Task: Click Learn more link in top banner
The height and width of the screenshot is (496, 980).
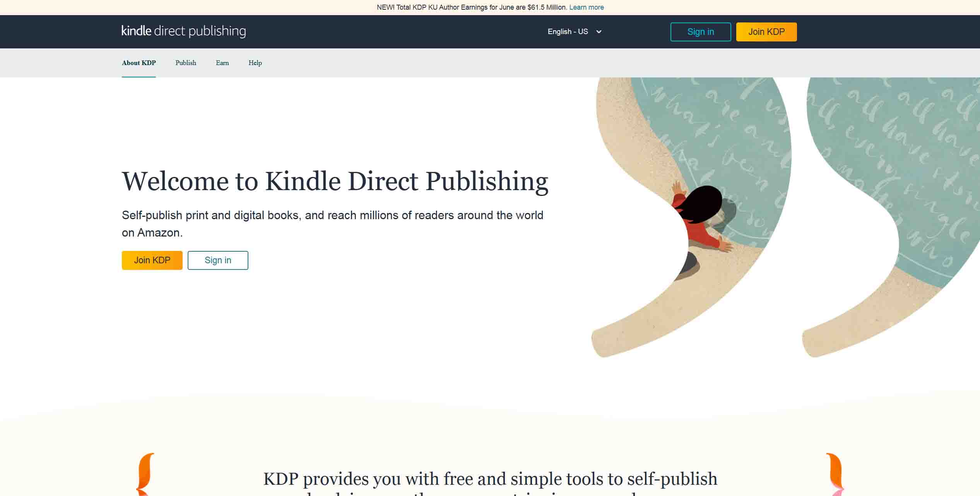Action: point(587,7)
